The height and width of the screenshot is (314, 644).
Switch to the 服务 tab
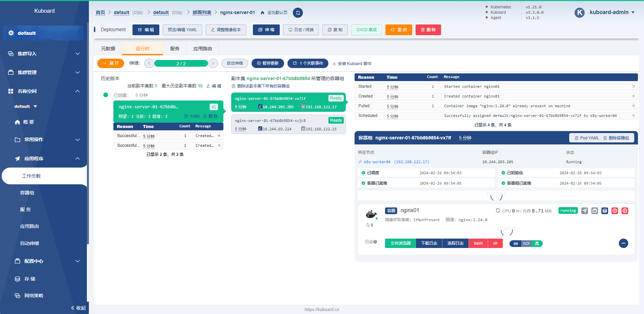(x=175, y=49)
